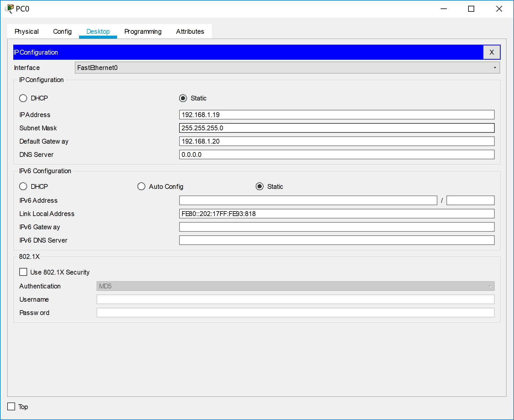514x420 pixels.
Task: Select the IPv4 Static radio button
Action: coord(183,98)
